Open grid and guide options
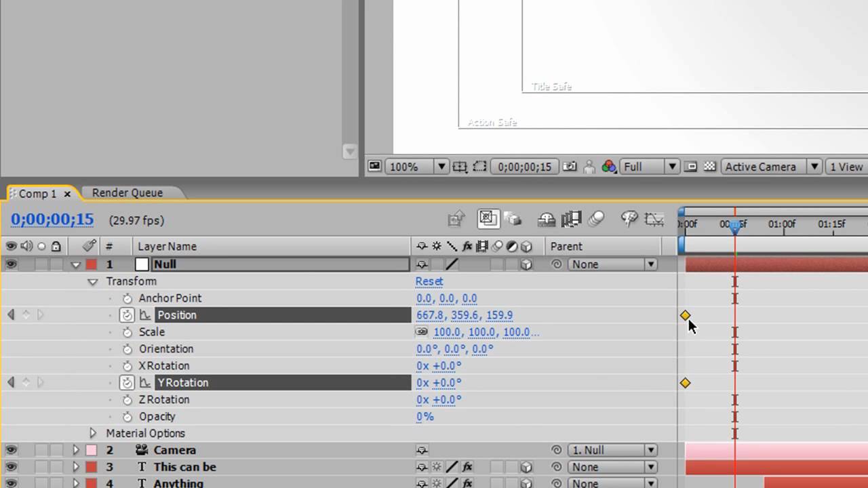The height and width of the screenshot is (488, 868). (x=460, y=167)
